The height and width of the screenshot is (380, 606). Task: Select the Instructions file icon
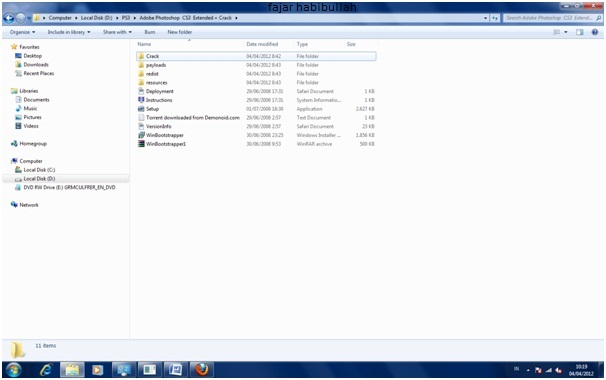tap(141, 100)
